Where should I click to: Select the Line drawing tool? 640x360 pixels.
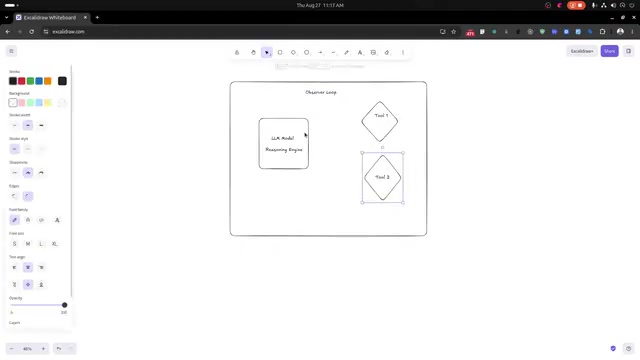pyautogui.click(x=333, y=52)
